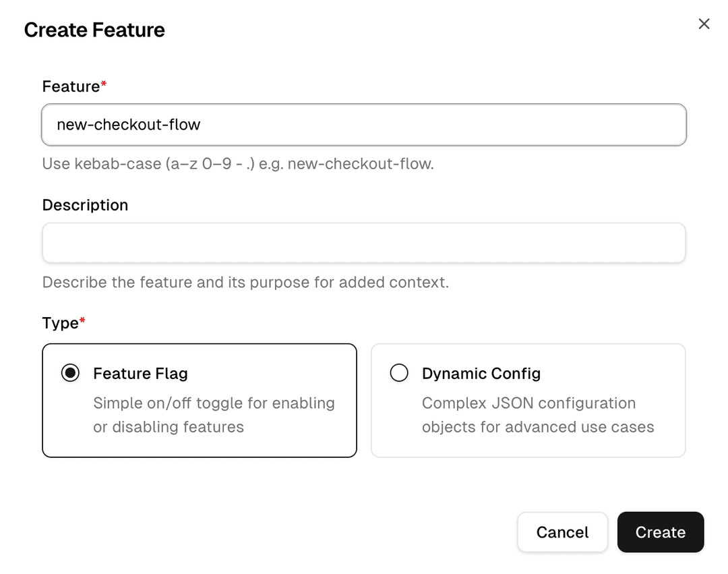Click inside the Feature name field

click(364, 124)
